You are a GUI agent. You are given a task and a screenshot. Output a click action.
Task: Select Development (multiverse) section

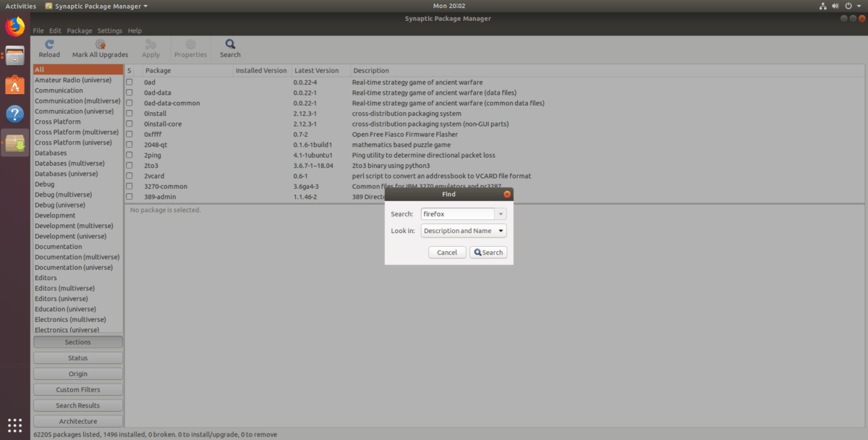pyautogui.click(x=78, y=226)
